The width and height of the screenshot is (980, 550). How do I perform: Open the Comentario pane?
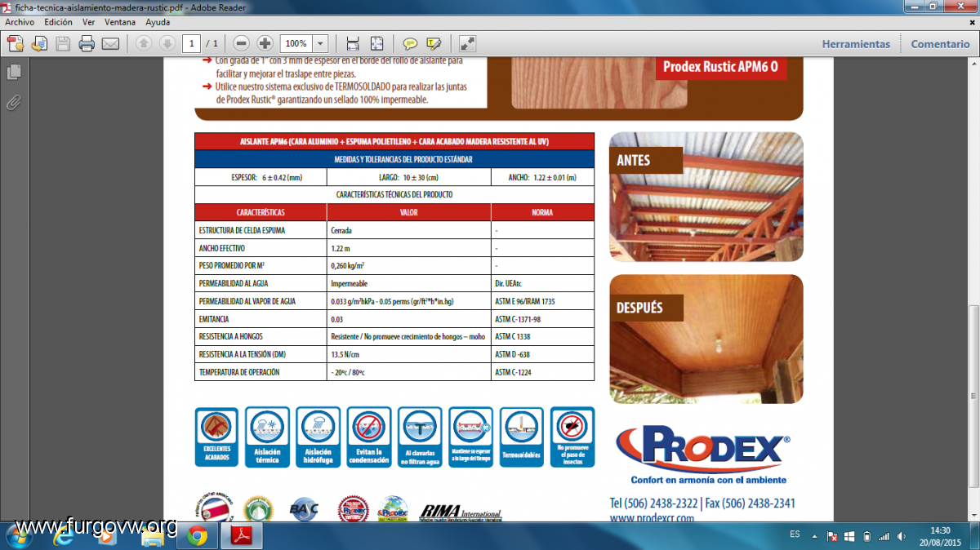click(940, 44)
